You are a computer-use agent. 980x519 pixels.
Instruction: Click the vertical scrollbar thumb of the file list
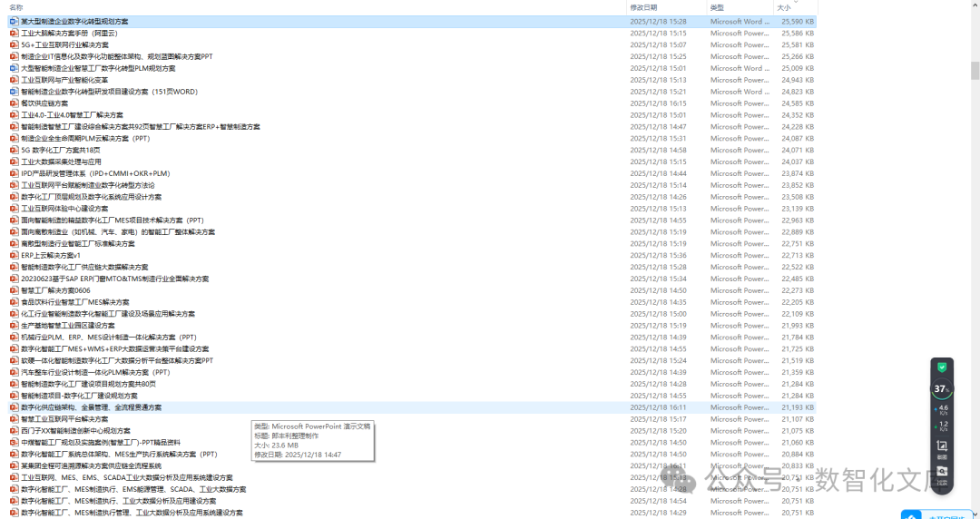[x=975, y=71]
